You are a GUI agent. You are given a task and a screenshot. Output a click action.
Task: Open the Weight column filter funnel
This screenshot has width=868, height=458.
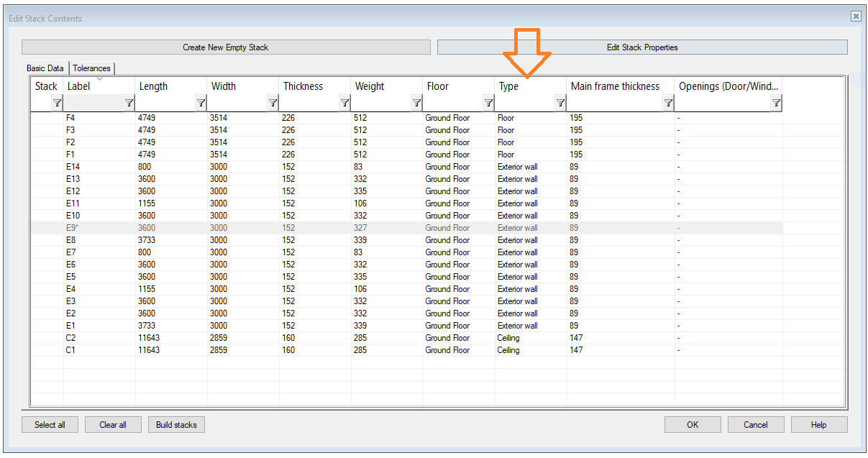pyautogui.click(x=416, y=104)
